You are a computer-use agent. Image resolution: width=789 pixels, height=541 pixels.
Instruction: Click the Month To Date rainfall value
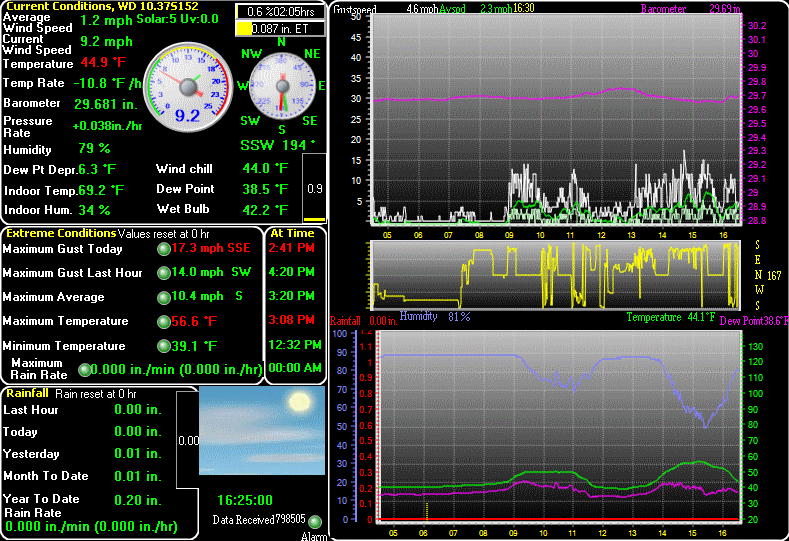pos(138,476)
